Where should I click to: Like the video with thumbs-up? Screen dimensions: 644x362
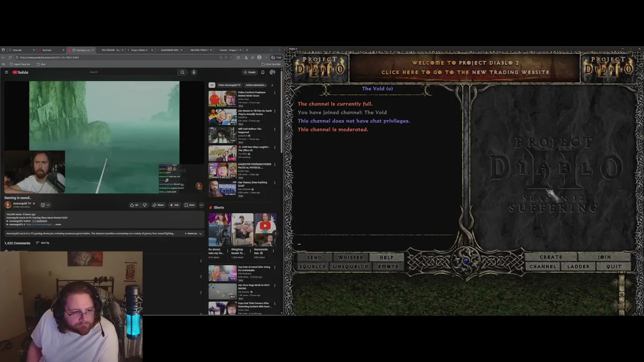(x=134, y=205)
